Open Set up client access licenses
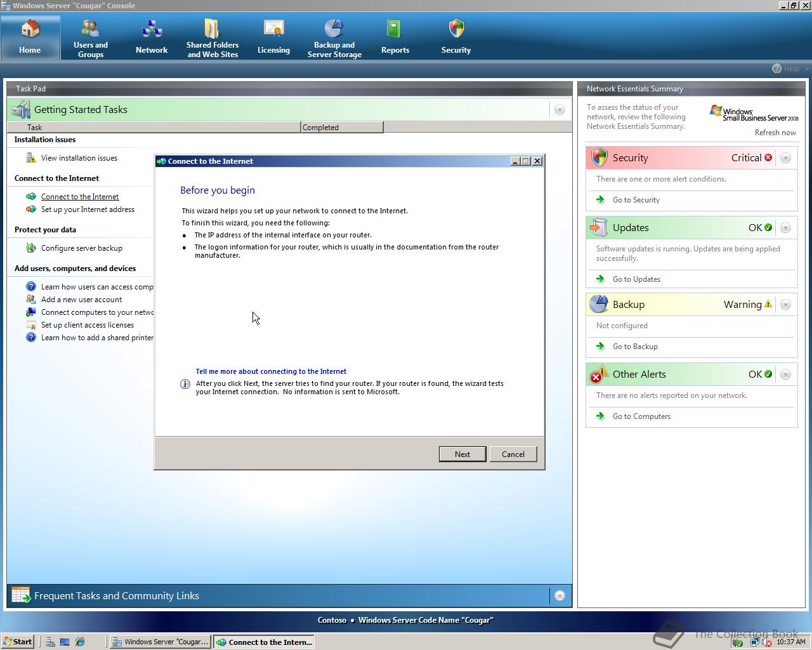Screen dimensions: 812x650 point(88,325)
